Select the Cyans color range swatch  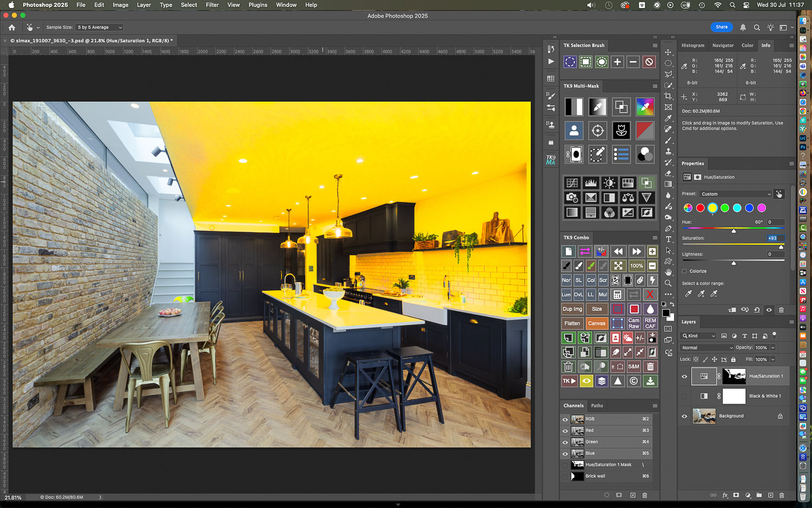coord(737,208)
